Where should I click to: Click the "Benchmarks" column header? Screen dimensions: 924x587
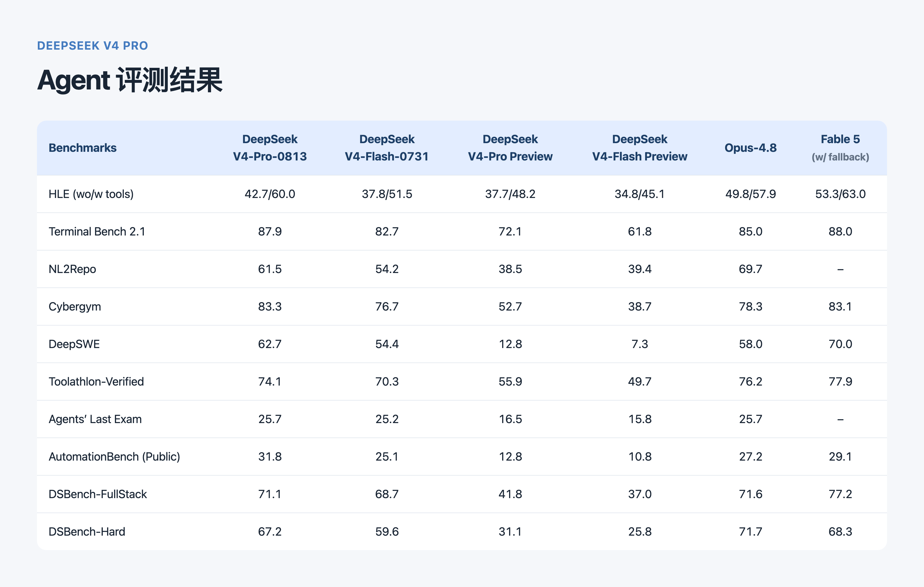83,147
